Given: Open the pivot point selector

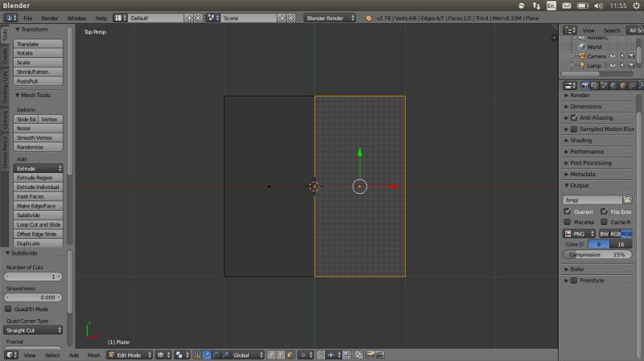Looking at the screenshot, I should click(182, 355).
